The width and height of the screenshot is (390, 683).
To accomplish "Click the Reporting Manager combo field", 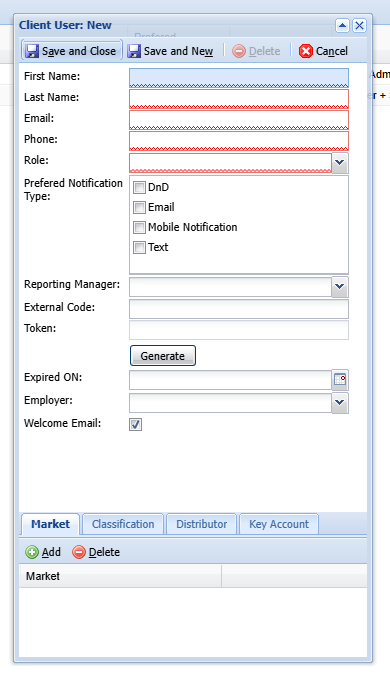I will coord(231,287).
